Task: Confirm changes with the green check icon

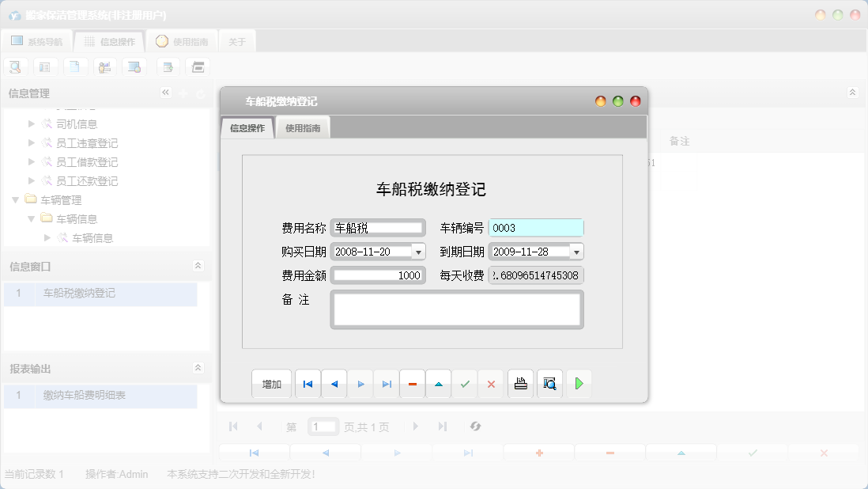Action: click(465, 384)
